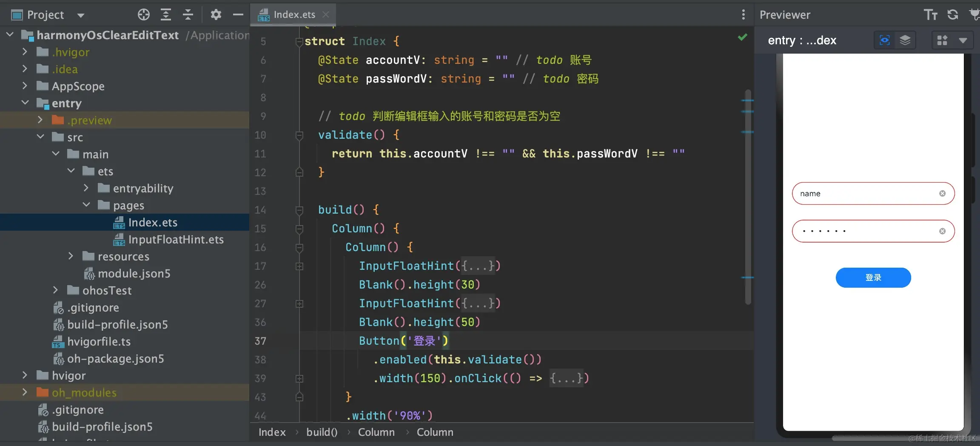Open project panel settings gear
This screenshot has width=980, height=446.
(x=216, y=15)
